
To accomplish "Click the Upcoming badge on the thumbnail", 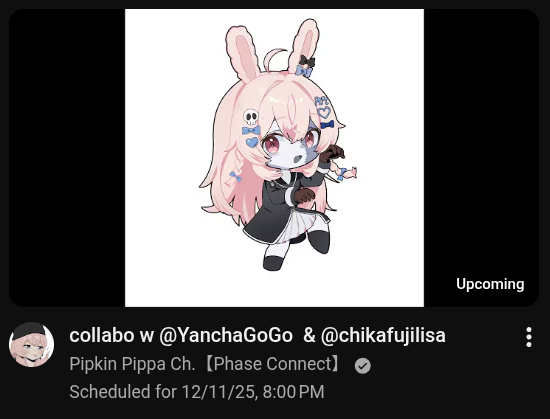I will (x=490, y=284).
